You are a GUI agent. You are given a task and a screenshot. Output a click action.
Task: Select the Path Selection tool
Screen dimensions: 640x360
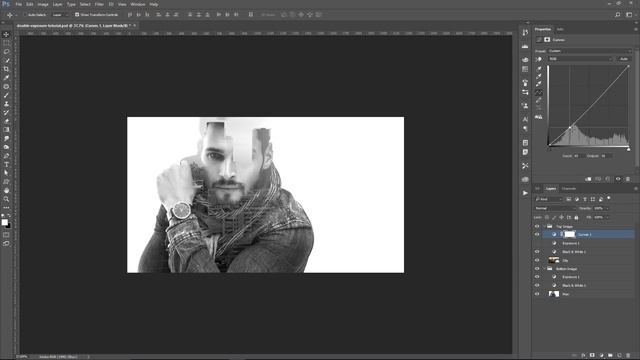pos(6,173)
